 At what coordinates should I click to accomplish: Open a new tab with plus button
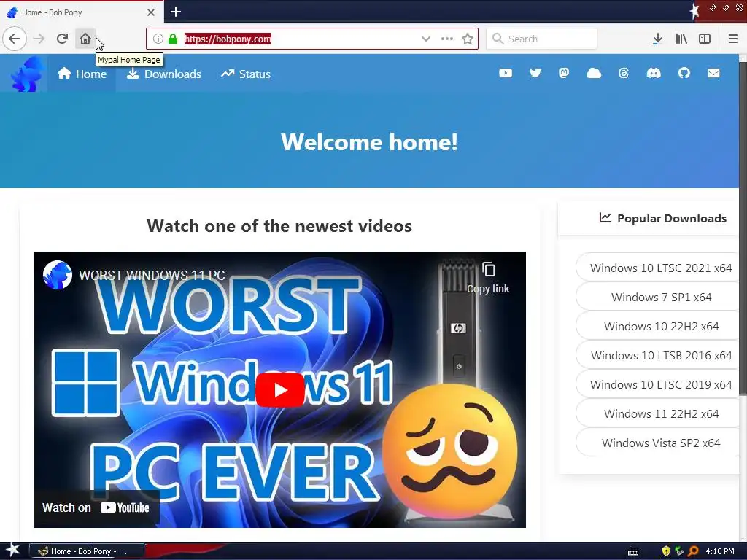click(176, 12)
